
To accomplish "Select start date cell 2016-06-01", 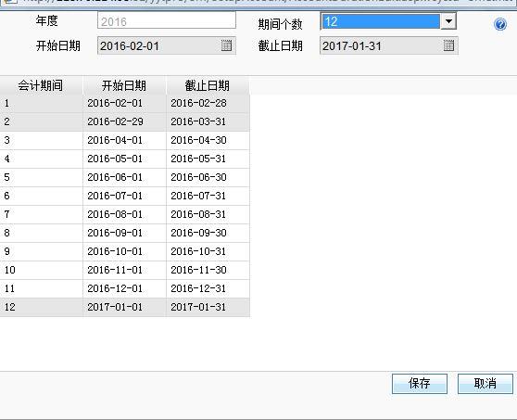I will click(x=124, y=177).
